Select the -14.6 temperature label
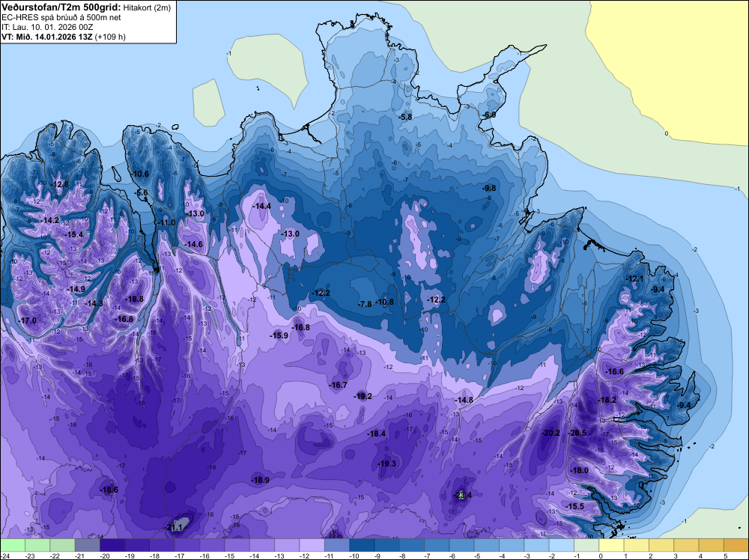 coord(193,244)
